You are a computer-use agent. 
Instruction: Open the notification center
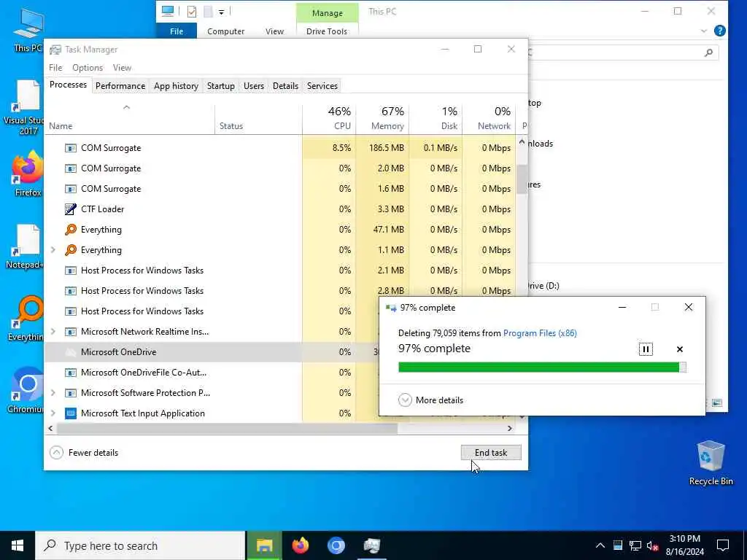point(723,545)
